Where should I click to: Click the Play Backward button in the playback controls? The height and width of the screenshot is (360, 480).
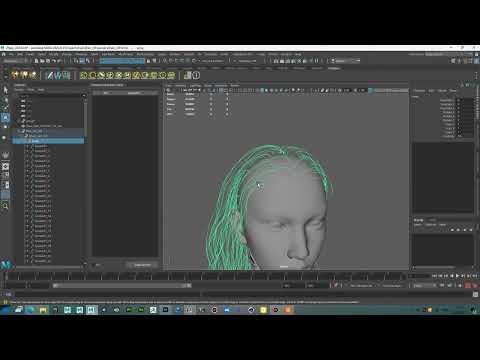click(x=452, y=276)
